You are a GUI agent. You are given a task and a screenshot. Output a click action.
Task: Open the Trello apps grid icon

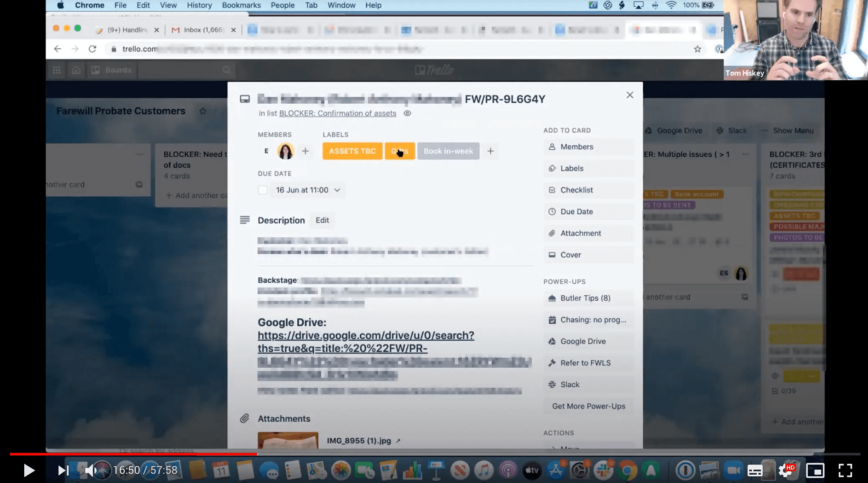pyautogui.click(x=56, y=70)
